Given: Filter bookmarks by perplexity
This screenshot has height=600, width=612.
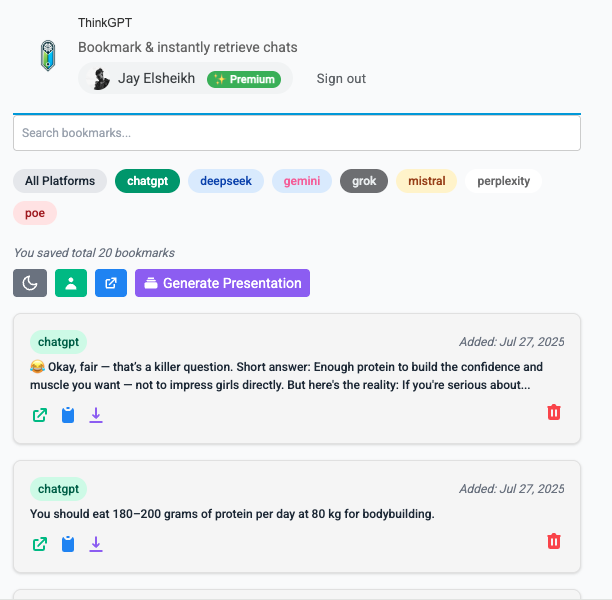Looking at the screenshot, I should tap(503, 181).
